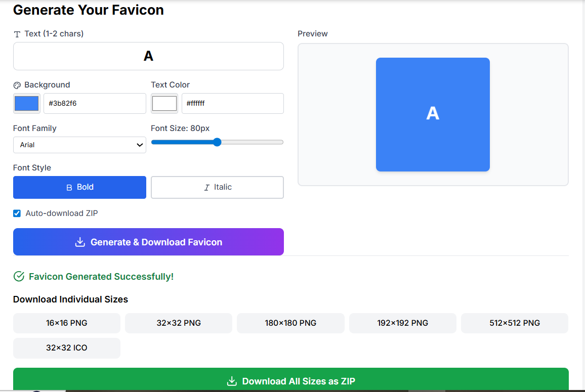The image size is (585, 392).
Task: Click Download All Sizes as ZIP
Action: 291,381
